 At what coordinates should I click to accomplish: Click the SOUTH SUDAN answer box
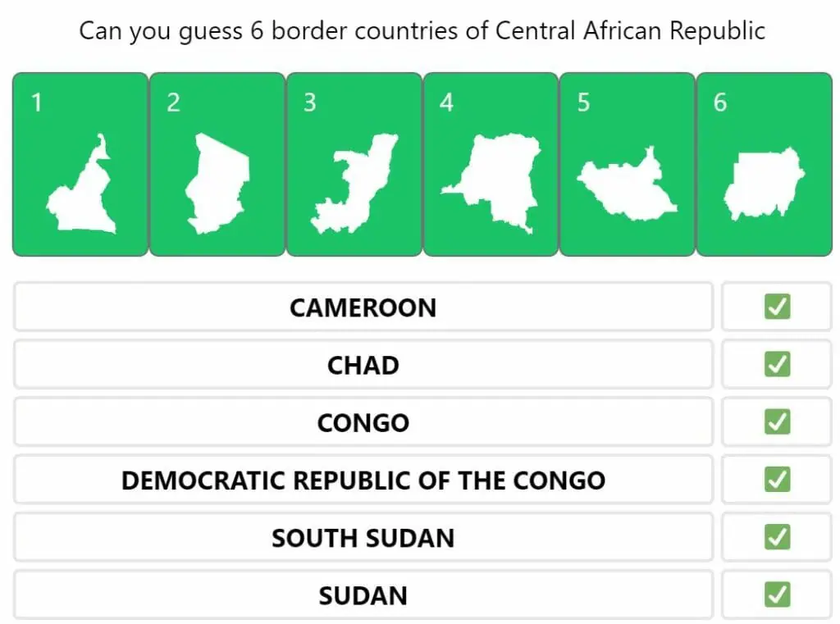[x=363, y=538]
